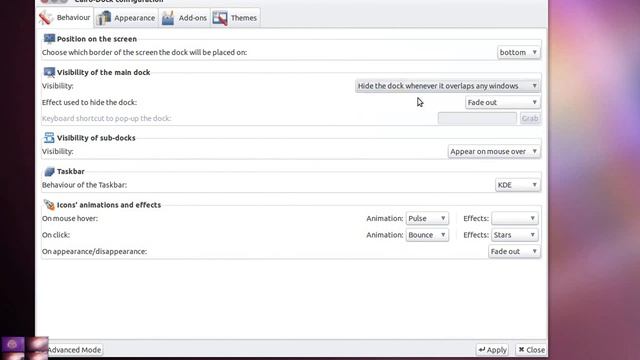Screen dimensions: 640x360
Task: Click the 'On mouse hover:' label
Action: (x=70, y=218)
